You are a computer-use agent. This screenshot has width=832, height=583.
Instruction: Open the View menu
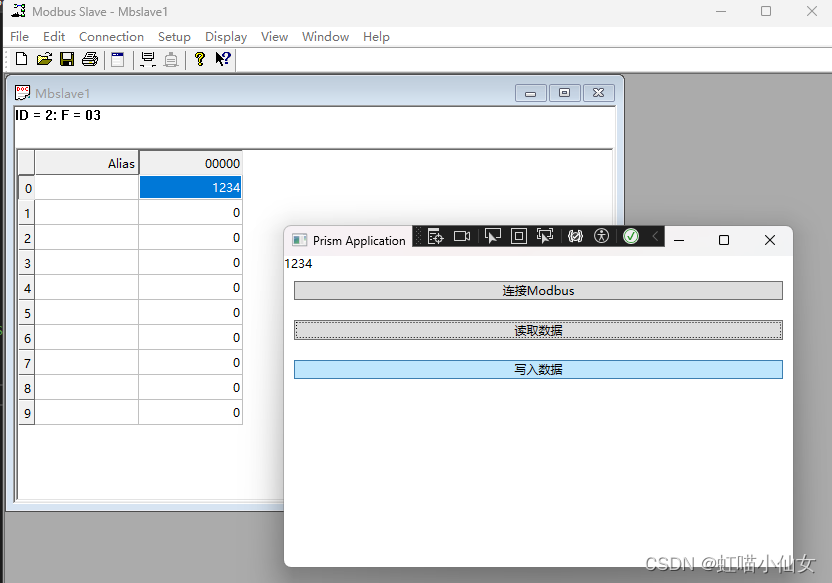click(274, 36)
